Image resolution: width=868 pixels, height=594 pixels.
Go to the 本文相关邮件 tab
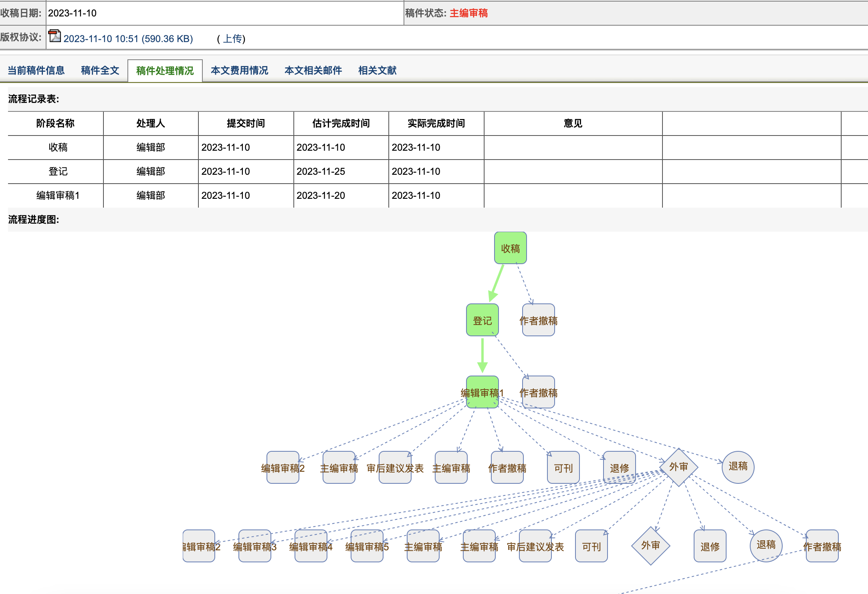click(x=313, y=71)
